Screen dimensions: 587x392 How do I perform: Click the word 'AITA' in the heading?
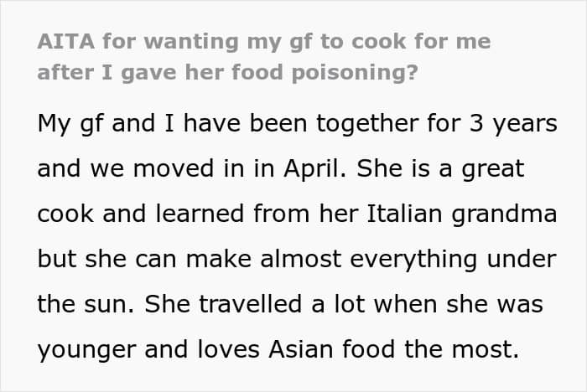tap(66, 41)
